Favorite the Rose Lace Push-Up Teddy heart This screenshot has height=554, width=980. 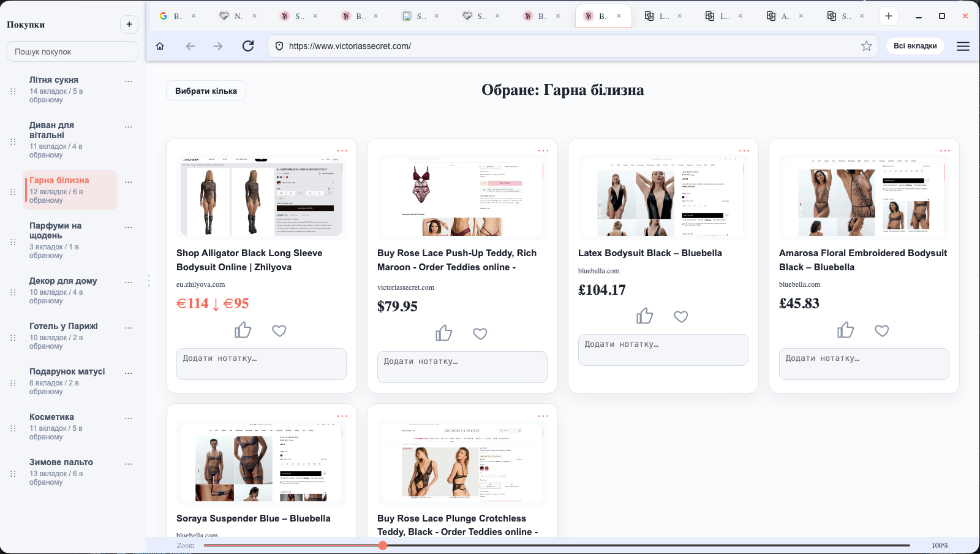click(480, 334)
